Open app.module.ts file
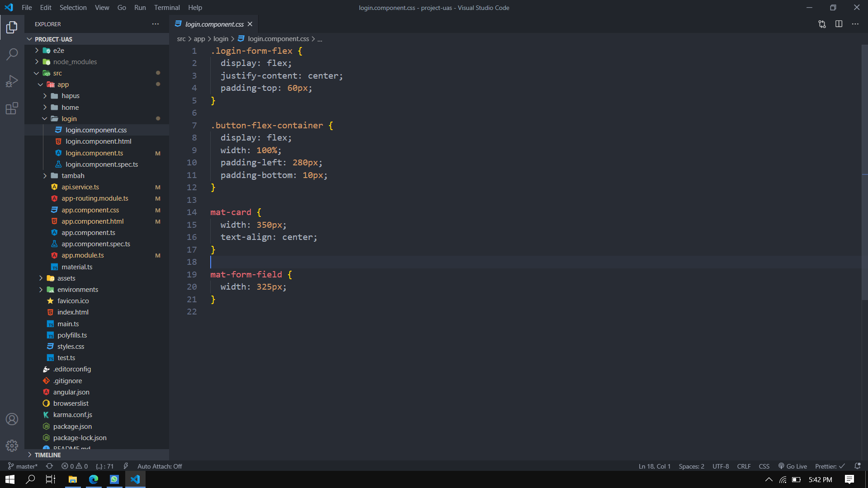 coord(97,255)
